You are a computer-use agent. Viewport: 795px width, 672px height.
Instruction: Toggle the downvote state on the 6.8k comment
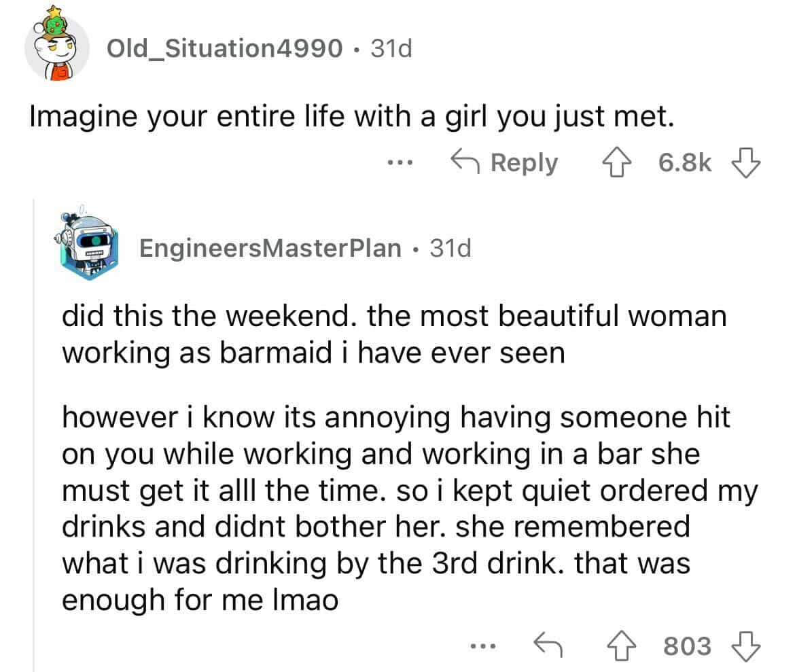click(747, 162)
